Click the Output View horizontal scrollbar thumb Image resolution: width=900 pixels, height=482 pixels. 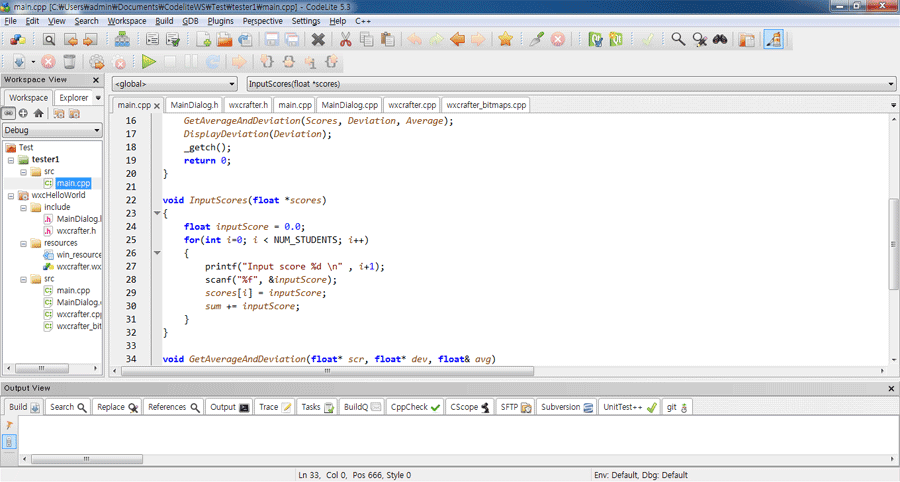click(x=87, y=459)
